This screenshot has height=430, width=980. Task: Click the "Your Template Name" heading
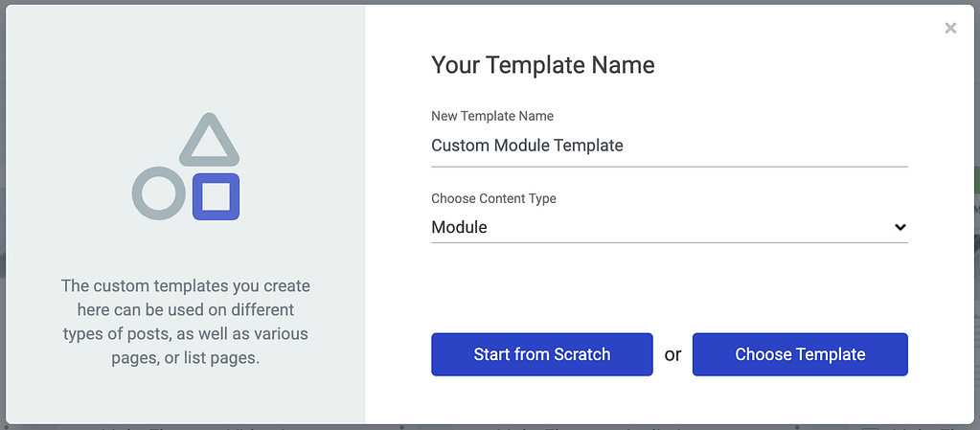click(543, 65)
